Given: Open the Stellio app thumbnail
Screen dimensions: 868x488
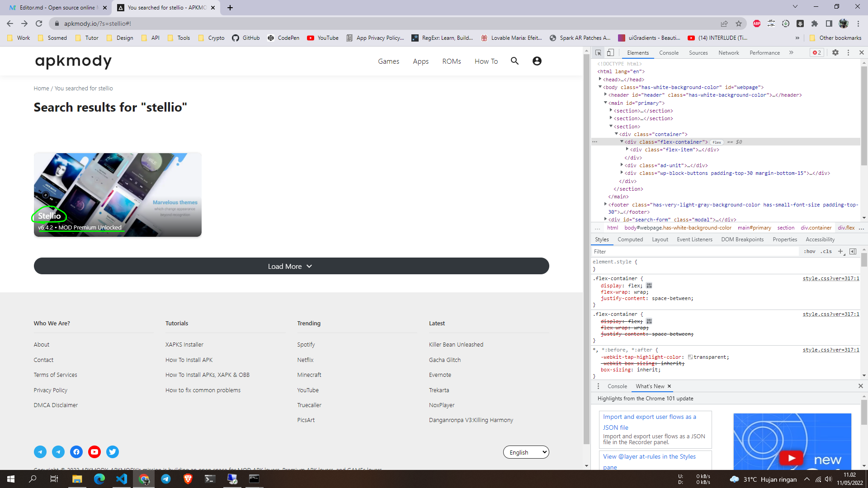Looking at the screenshot, I should 118,194.
